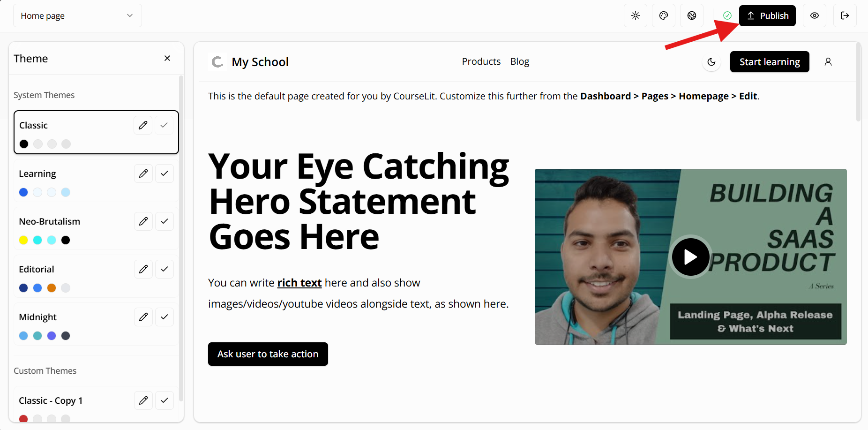Image resolution: width=868 pixels, height=430 pixels.
Task: Close the Theme panel
Action: pyautogui.click(x=167, y=58)
